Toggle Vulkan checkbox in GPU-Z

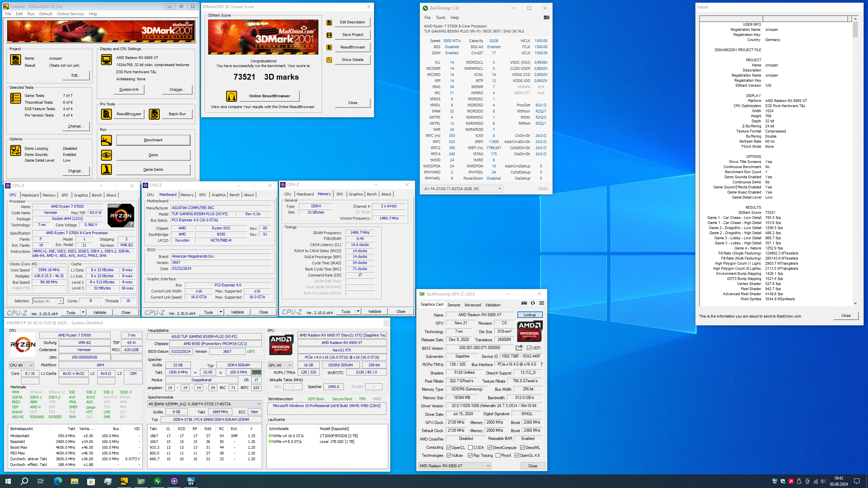[x=449, y=455]
